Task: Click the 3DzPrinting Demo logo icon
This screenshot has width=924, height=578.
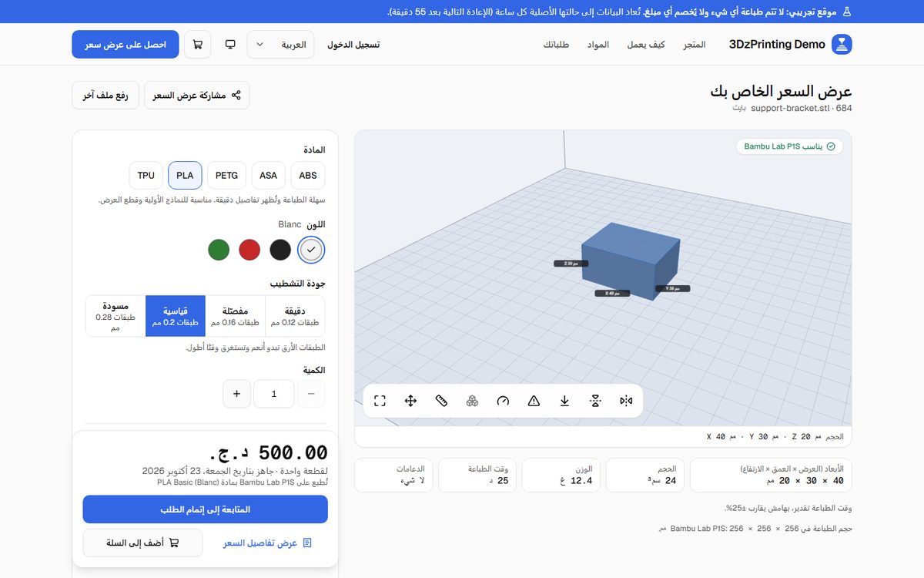Action: pyautogui.click(x=842, y=44)
